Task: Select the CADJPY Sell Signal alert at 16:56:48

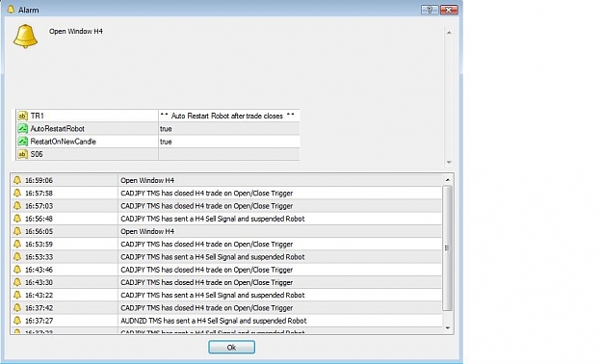Action: click(x=213, y=219)
